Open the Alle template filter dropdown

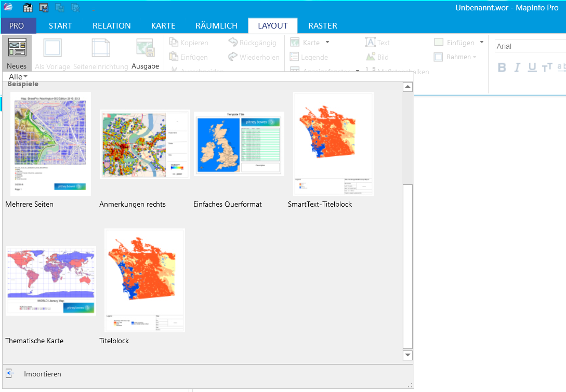18,76
